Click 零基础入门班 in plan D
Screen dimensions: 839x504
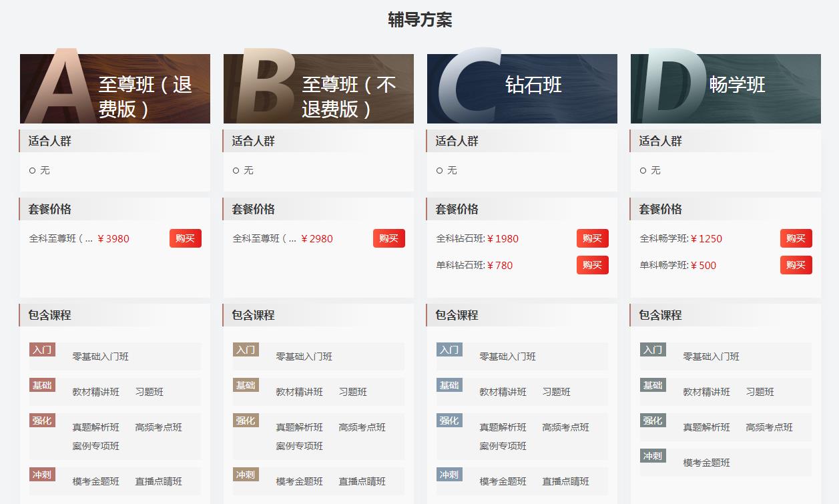point(712,356)
